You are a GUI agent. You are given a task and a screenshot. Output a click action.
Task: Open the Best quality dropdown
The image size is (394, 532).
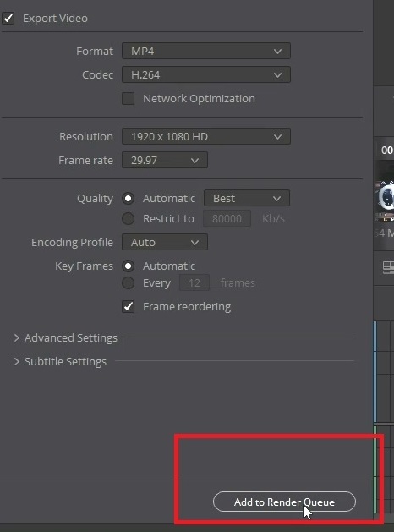[247, 198]
